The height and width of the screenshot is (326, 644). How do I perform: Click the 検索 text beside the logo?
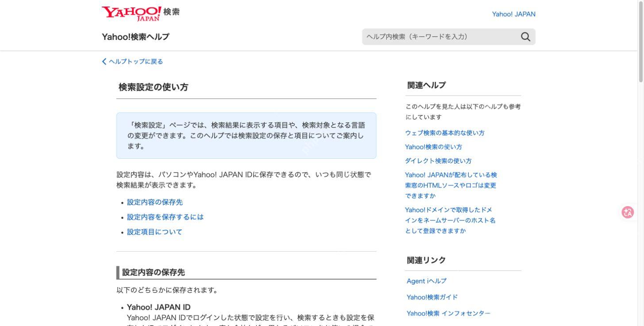coord(171,12)
